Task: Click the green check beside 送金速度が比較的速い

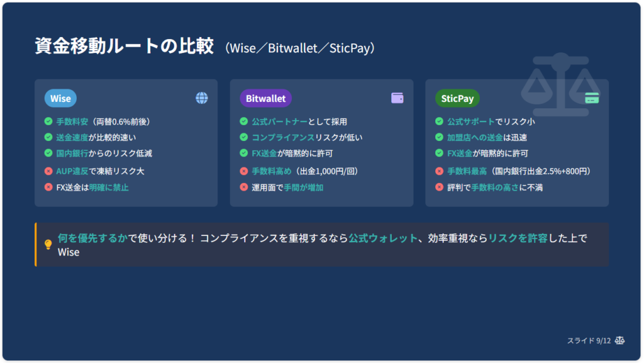Action: (48, 137)
